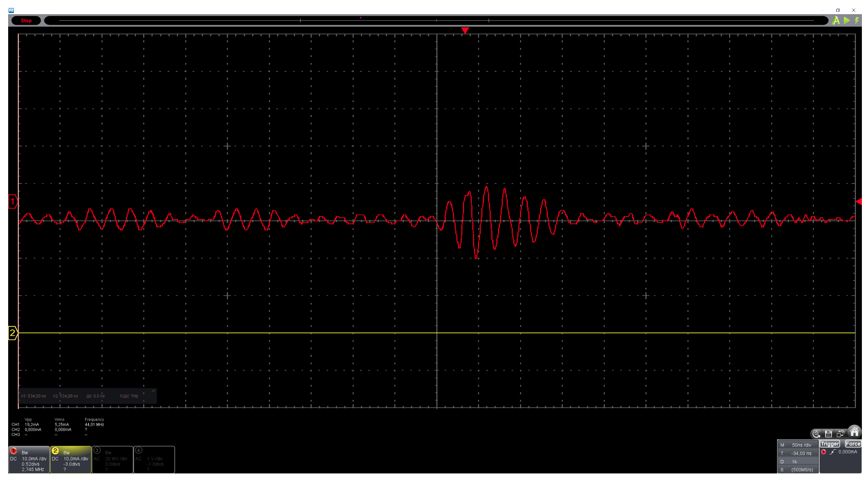This screenshot has height=482, width=868.
Task: Close the oscilloscope application window
Action: pos(854,10)
